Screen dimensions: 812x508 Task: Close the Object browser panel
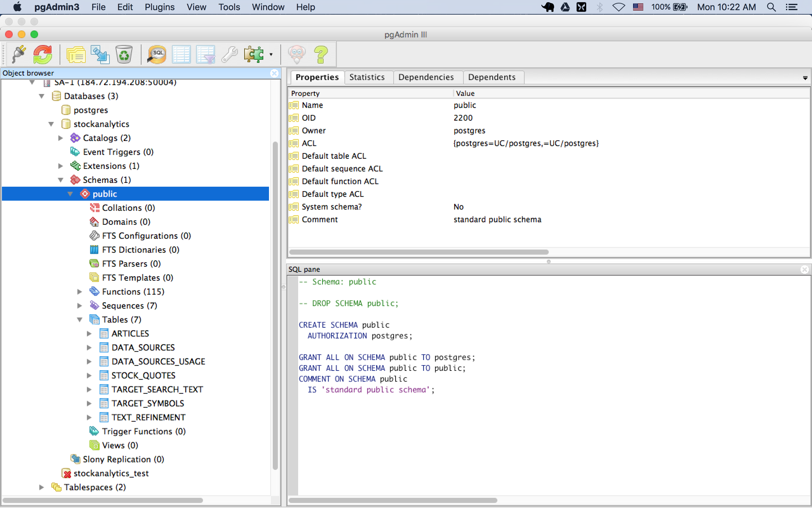pos(274,73)
